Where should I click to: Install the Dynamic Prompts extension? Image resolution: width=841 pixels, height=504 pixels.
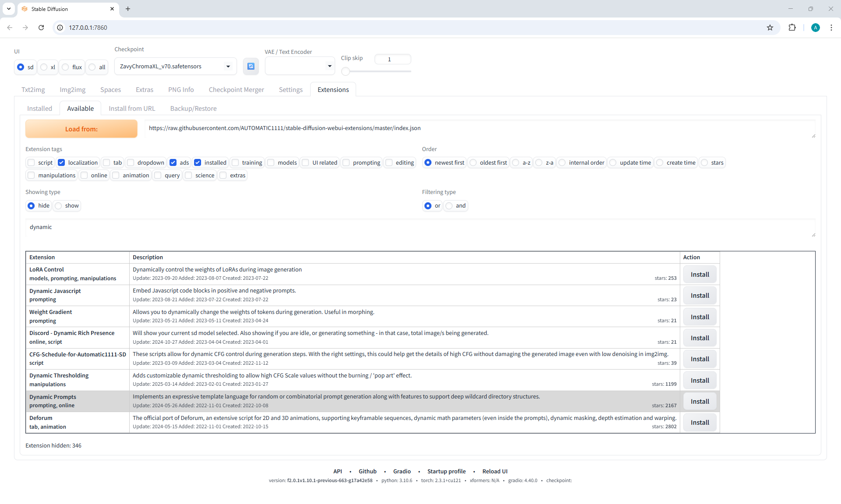point(700,402)
